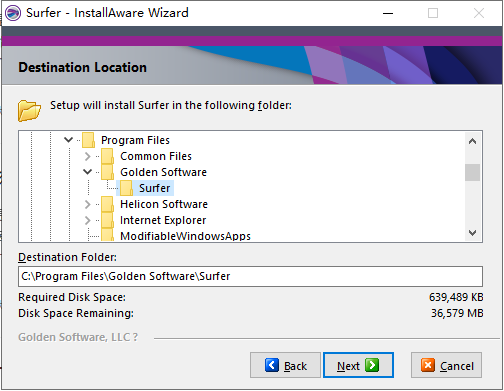The height and width of the screenshot is (391, 504).
Task: Click the Next button
Action: coord(358,365)
